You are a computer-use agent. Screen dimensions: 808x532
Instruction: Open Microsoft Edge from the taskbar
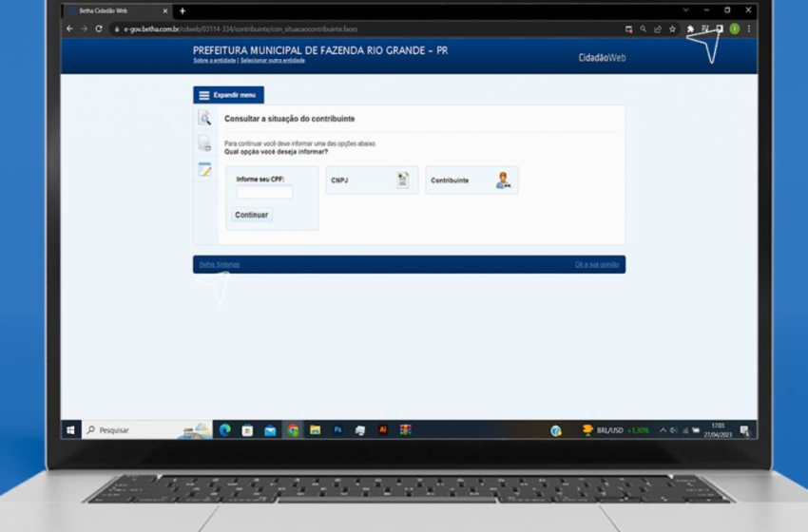pyautogui.click(x=225, y=430)
